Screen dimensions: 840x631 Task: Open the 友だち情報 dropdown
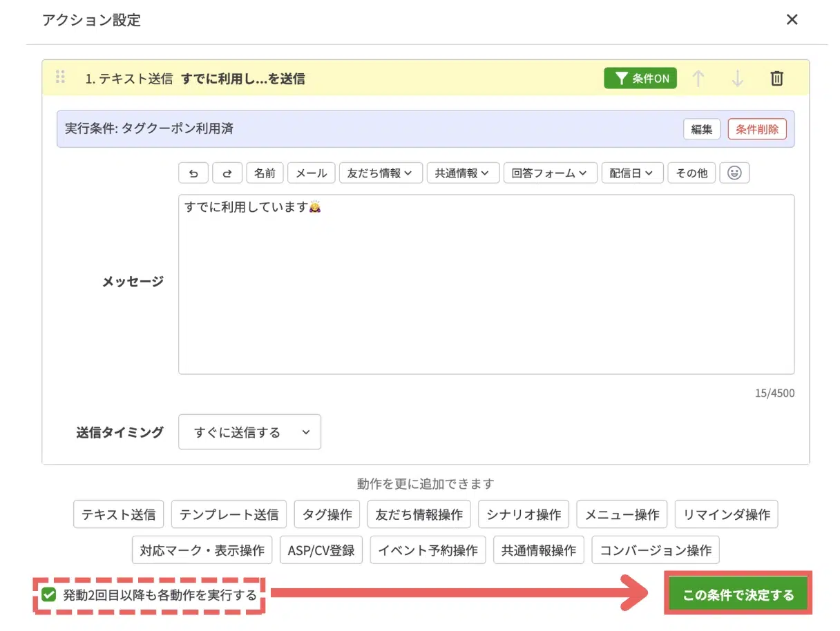coord(381,173)
